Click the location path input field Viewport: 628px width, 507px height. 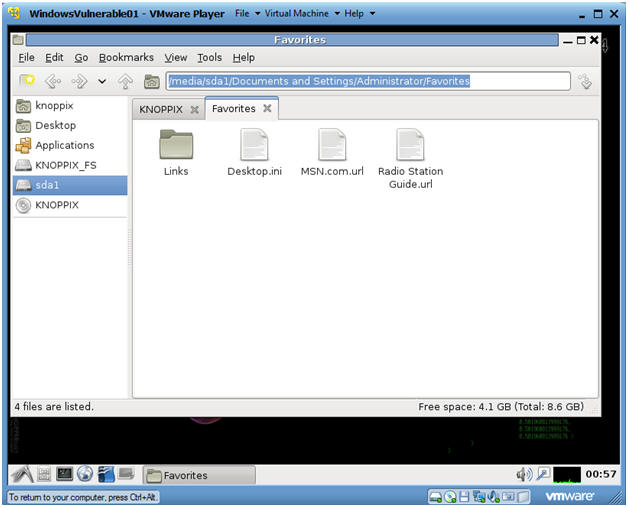point(368,81)
